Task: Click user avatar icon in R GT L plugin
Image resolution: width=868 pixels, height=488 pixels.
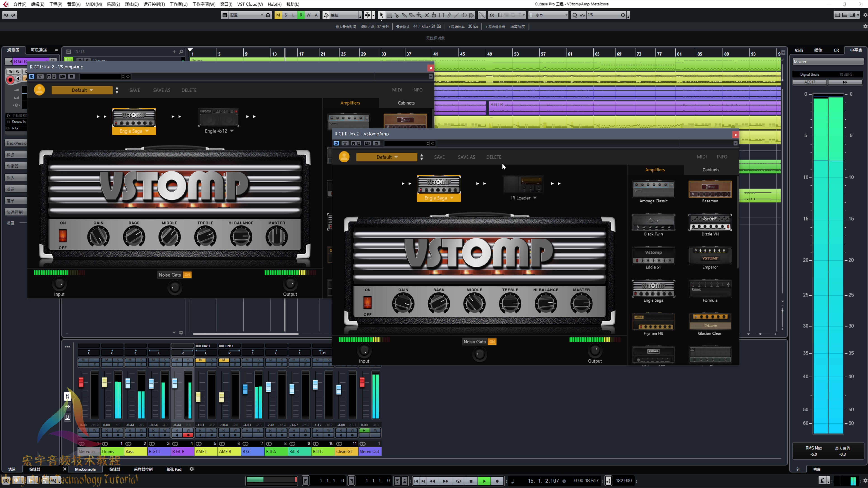Action: click(x=39, y=90)
